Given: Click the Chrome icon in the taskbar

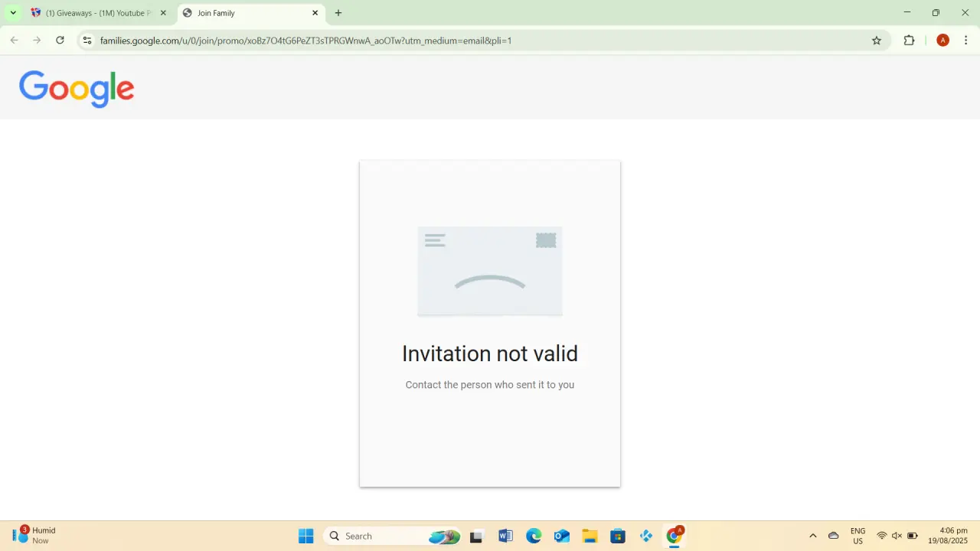Looking at the screenshot, I should 675,536.
